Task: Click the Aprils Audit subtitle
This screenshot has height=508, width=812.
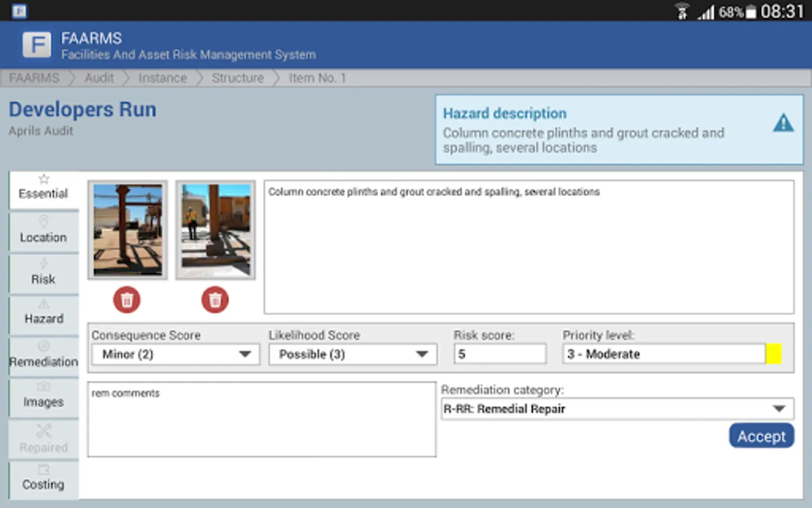Action: click(41, 131)
